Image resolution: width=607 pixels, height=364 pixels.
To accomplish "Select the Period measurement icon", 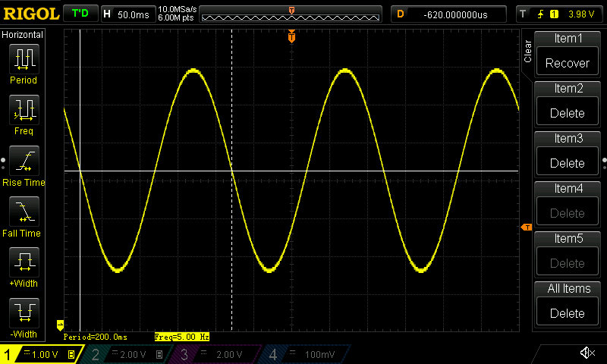I will click(24, 58).
